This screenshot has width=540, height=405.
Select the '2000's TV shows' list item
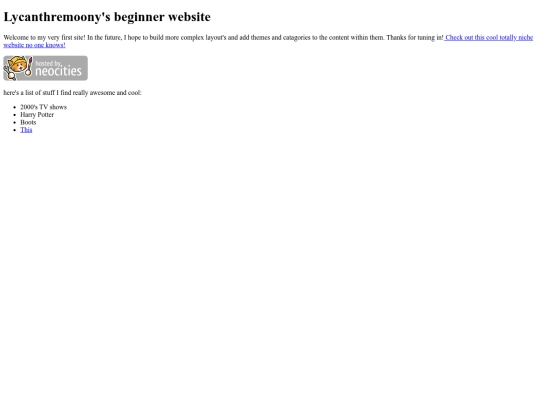tap(43, 107)
